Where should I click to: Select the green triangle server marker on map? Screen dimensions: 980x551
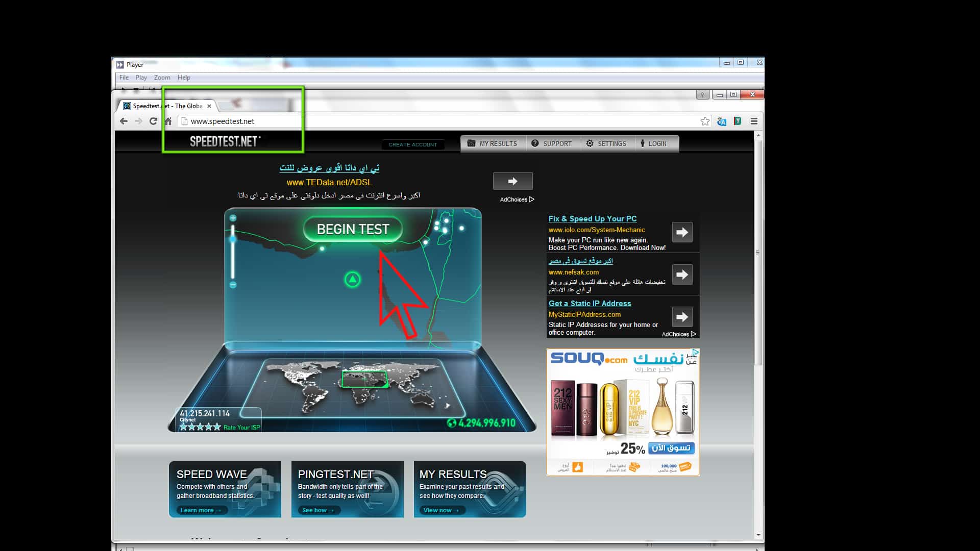pyautogui.click(x=352, y=279)
